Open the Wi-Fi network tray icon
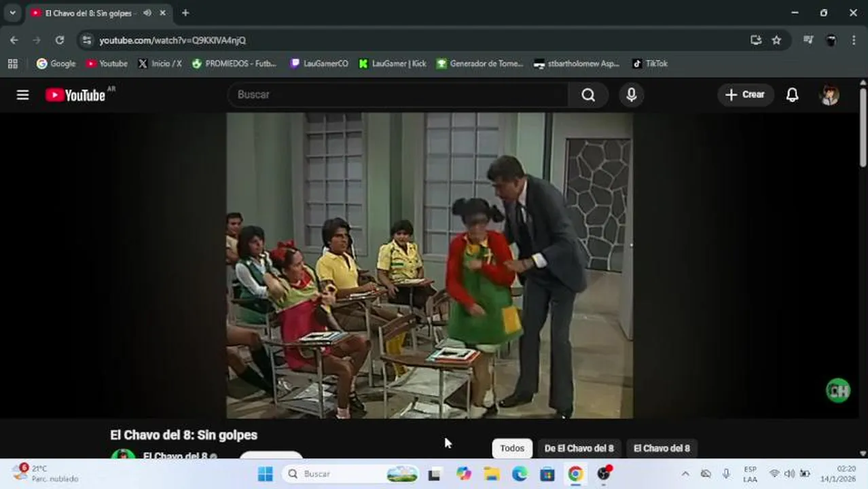 pos(774,474)
